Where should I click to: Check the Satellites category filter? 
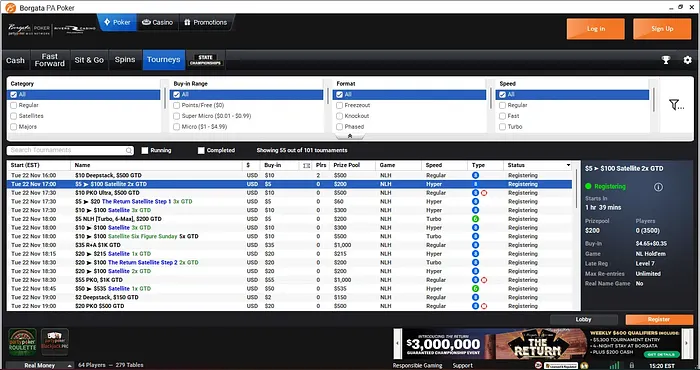click(13, 116)
